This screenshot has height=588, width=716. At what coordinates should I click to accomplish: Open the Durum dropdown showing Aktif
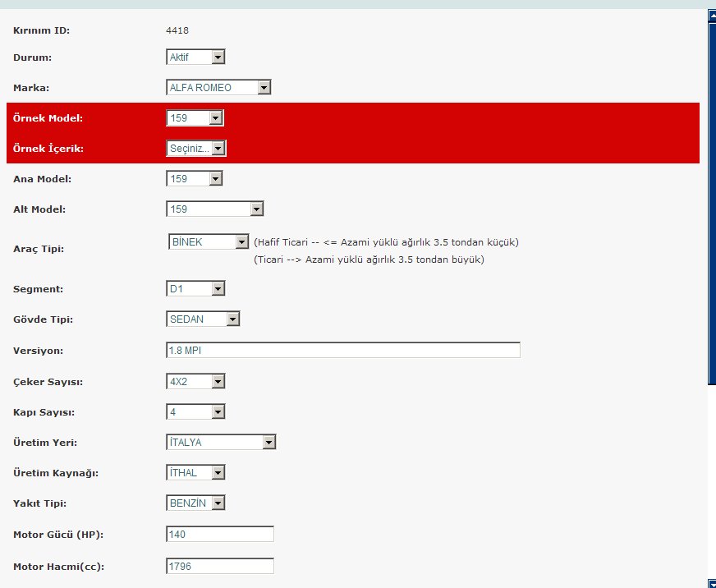195,57
